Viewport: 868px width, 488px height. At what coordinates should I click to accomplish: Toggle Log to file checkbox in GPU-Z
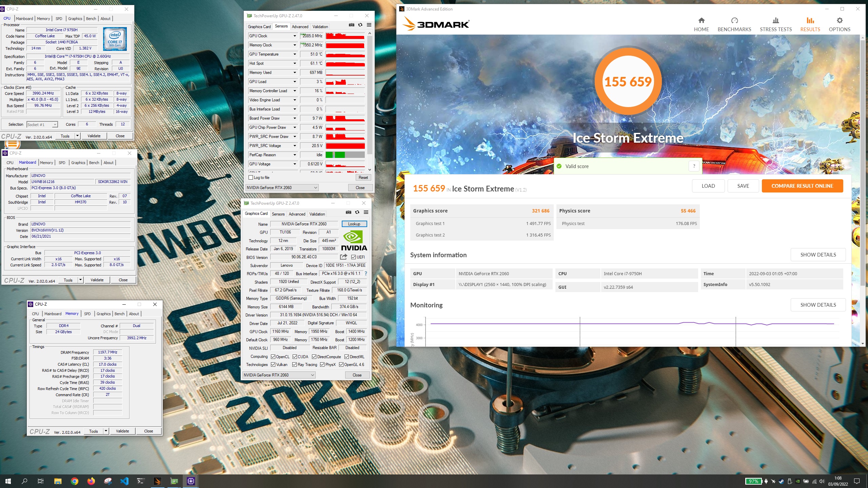pos(251,178)
